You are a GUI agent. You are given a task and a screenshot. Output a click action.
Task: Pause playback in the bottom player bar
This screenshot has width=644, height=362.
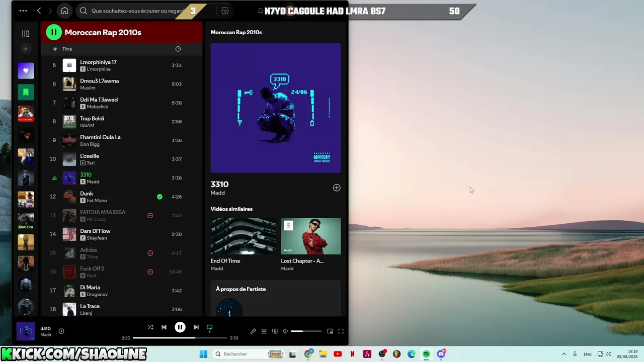(x=180, y=327)
